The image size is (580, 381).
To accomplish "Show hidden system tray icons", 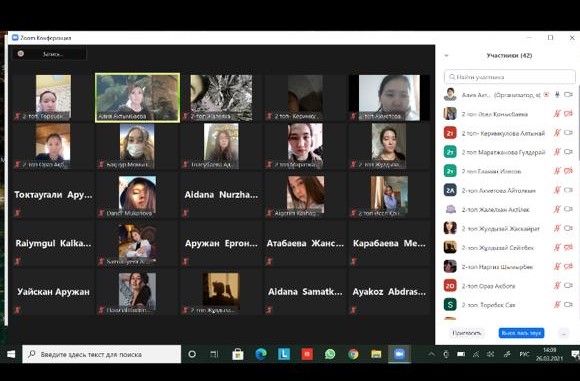I will tap(431, 354).
